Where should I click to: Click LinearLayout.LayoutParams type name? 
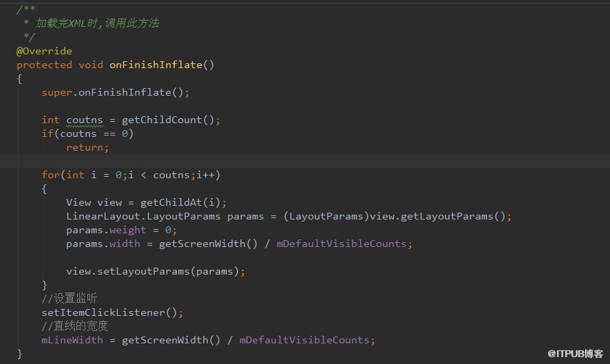(x=143, y=216)
